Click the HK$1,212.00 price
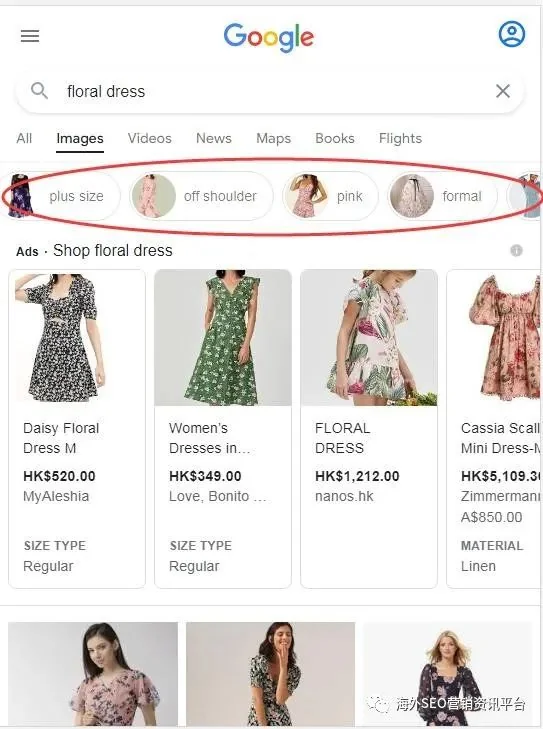Screen dimensions: 543x729 [357, 476]
